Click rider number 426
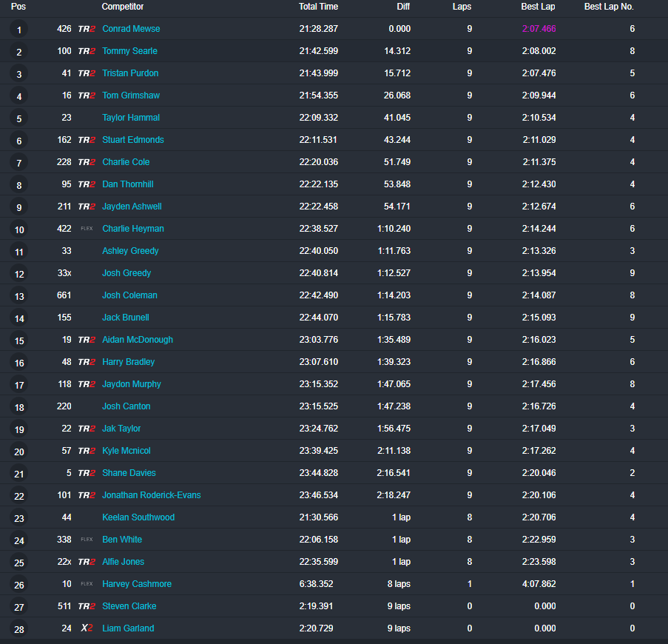Screen dimensions: 668x644 tap(64, 29)
